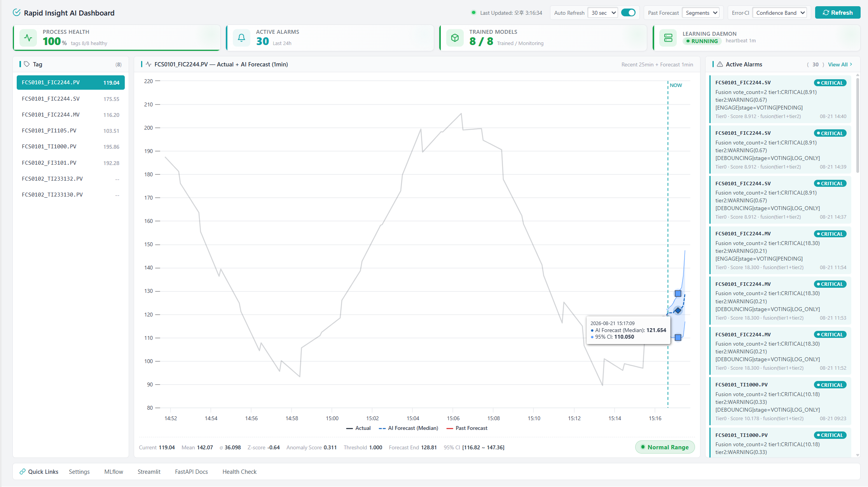Image resolution: width=868 pixels, height=487 pixels.
Task: Open the Settings quick link
Action: 79,471
